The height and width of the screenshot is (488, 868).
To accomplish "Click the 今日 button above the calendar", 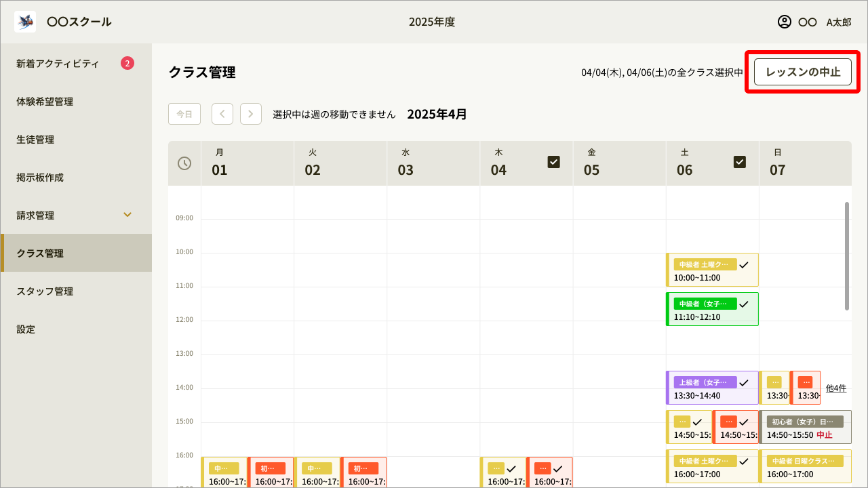I will pyautogui.click(x=184, y=113).
